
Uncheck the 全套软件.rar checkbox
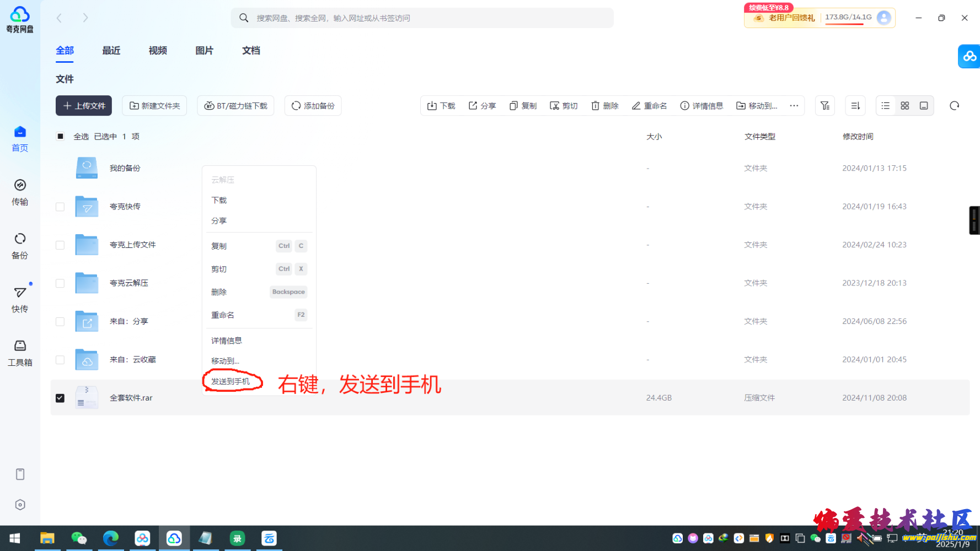[60, 398]
